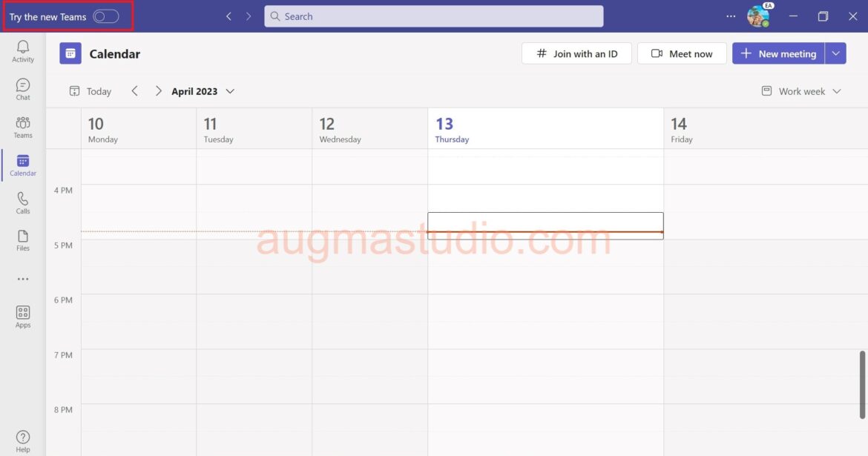Screen dimensions: 868x456
Task: Select the Calendar tab in sidebar
Action: (x=22, y=165)
